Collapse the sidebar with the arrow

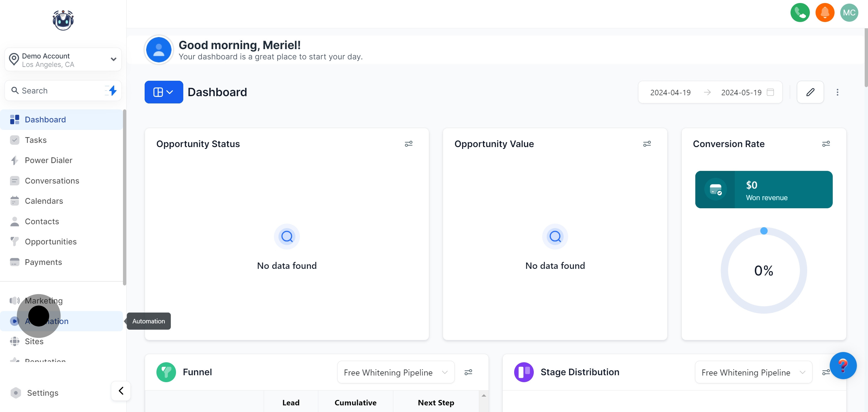pyautogui.click(x=121, y=391)
